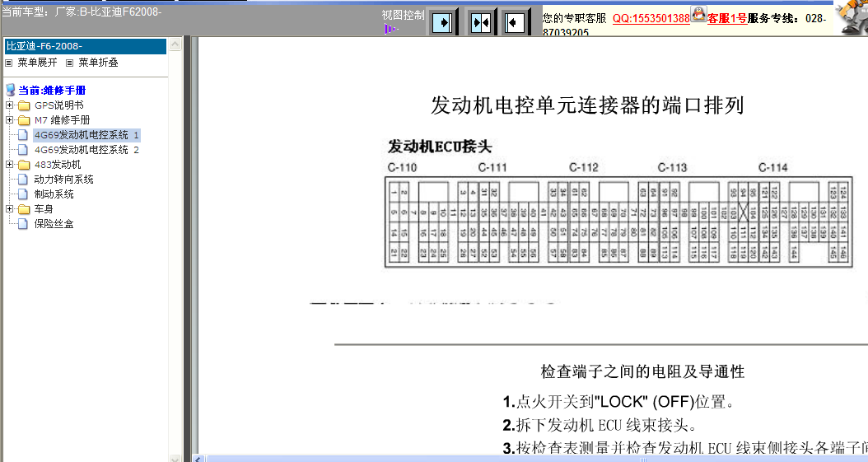The image size is (868, 462).
Task: Click the document horizontal scroll-left arrow
Action: pos(198,459)
